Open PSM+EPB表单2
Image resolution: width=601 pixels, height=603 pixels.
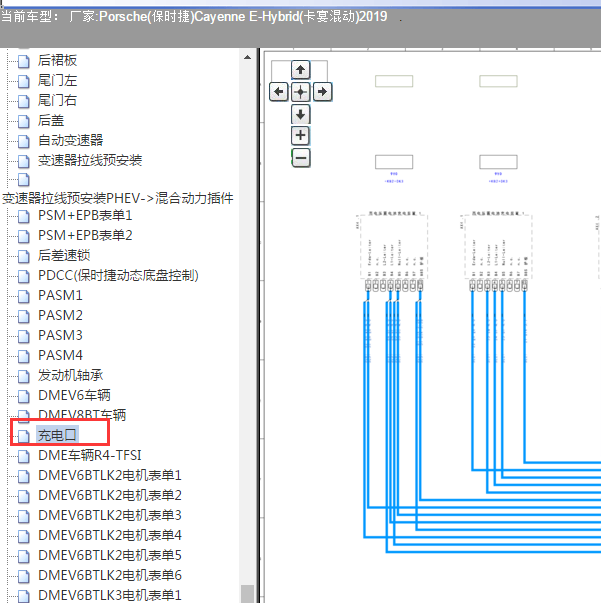coord(85,235)
